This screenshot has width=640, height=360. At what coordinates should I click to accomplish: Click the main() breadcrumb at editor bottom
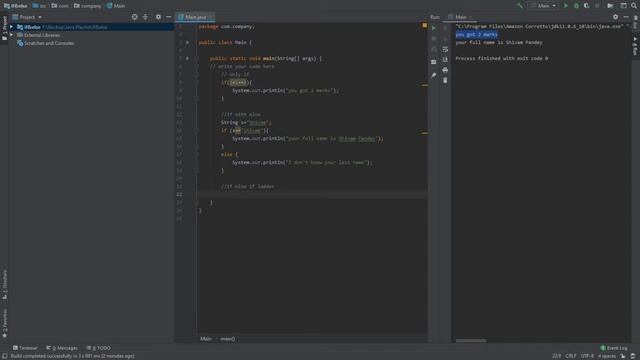(x=228, y=338)
